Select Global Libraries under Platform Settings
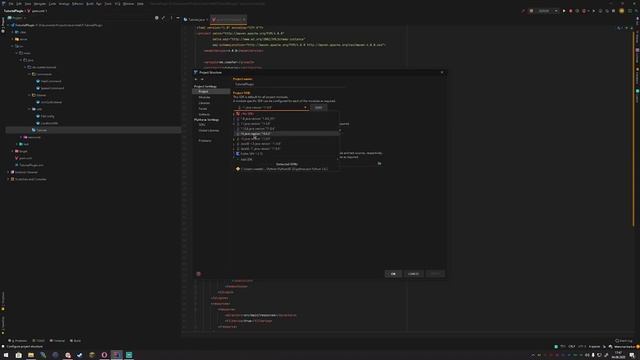Screen dimensions: 640x360 point(209,131)
